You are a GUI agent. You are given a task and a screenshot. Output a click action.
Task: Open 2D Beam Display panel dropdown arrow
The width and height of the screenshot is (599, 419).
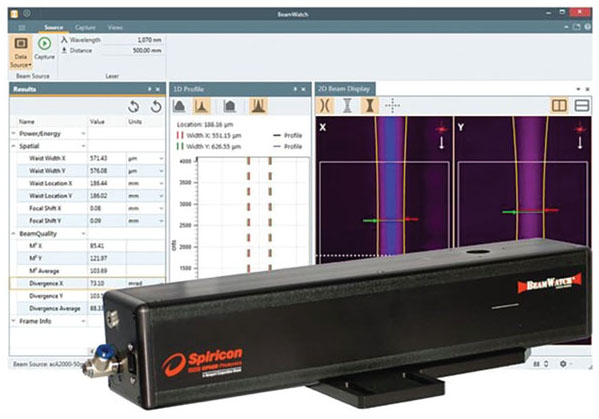click(x=578, y=89)
